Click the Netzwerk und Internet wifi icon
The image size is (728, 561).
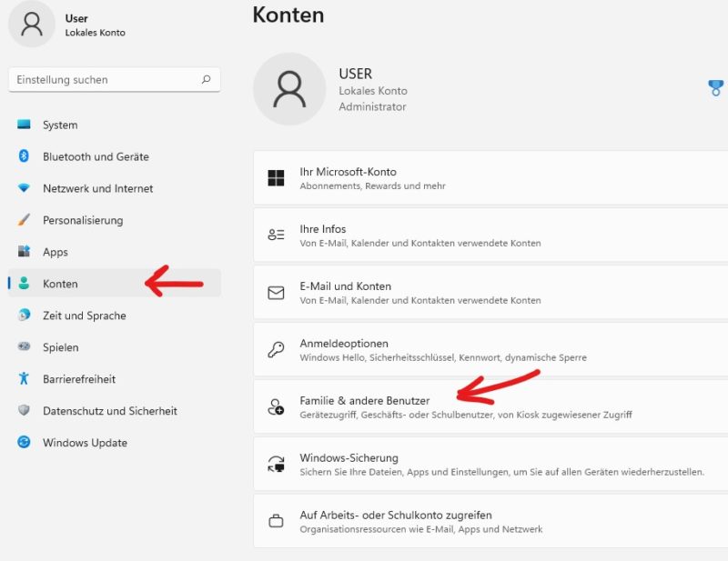click(24, 188)
